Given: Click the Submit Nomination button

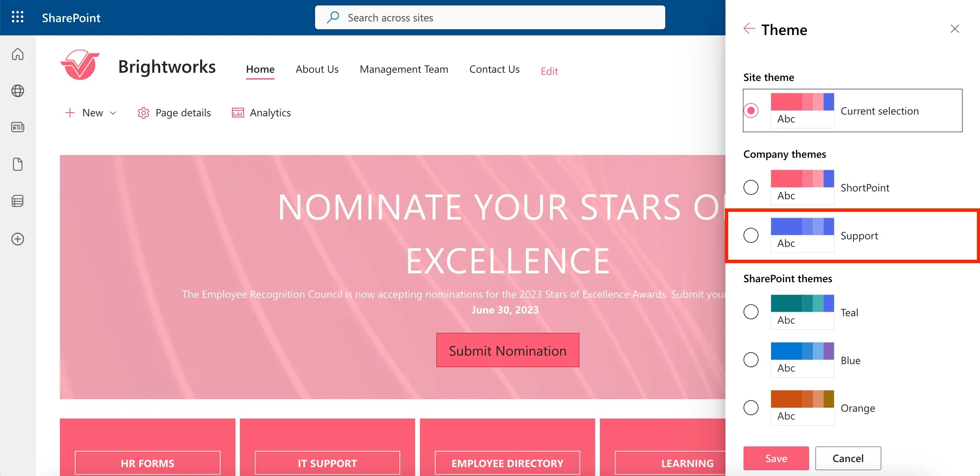Looking at the screenshot, I should 507,350.
